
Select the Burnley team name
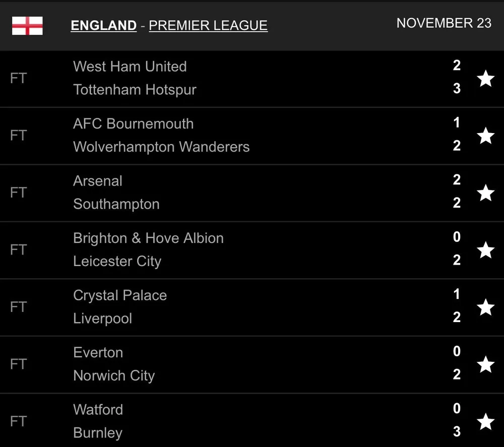[x=98, y=433]
